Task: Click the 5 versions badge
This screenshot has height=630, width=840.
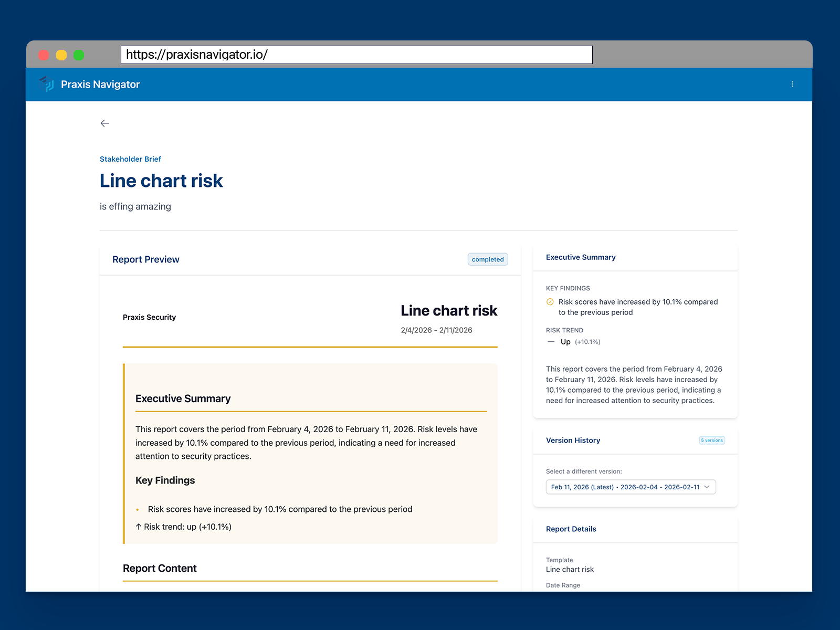Action: pos(712,440)
